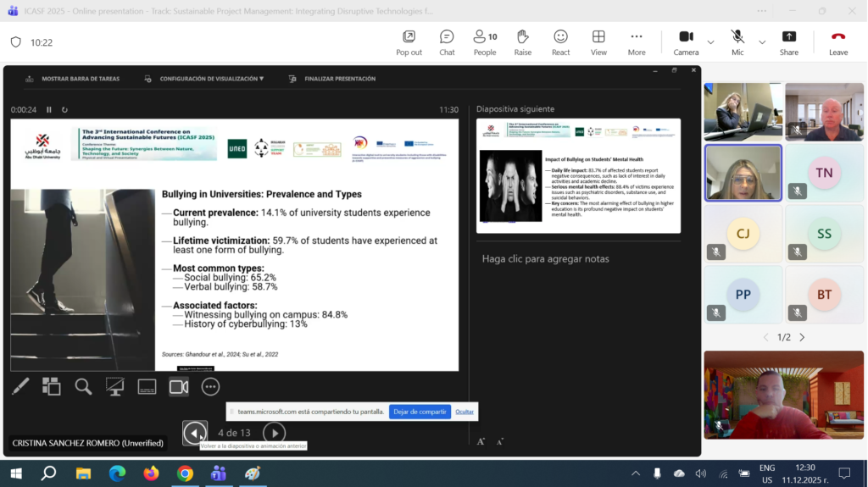This screenshot has height=487, width=868.
Task: Click the Pop out icon
Action: (409, 42)
